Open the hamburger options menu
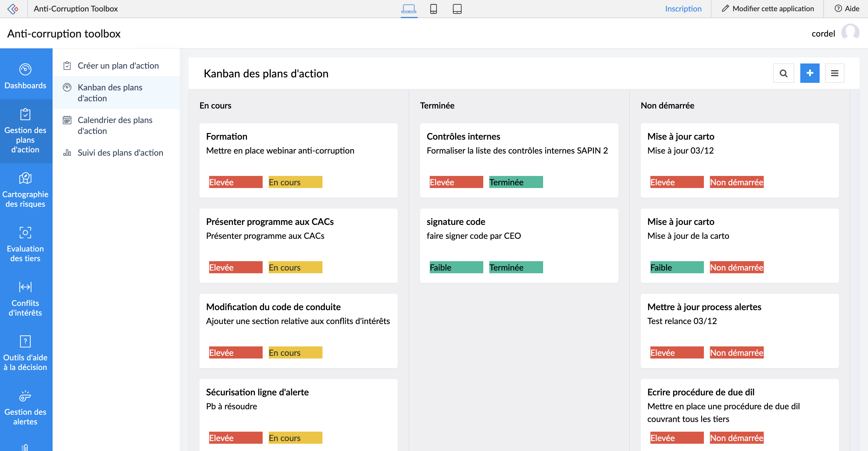The height and width of the screenshot is (451, 868). [x=834, y=73]
